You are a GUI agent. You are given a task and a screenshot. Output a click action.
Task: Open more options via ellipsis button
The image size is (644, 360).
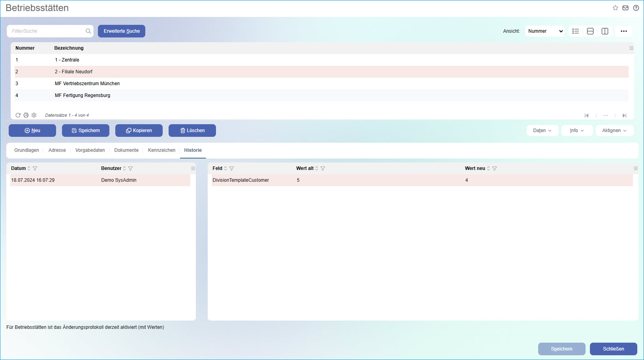point(624,31)
